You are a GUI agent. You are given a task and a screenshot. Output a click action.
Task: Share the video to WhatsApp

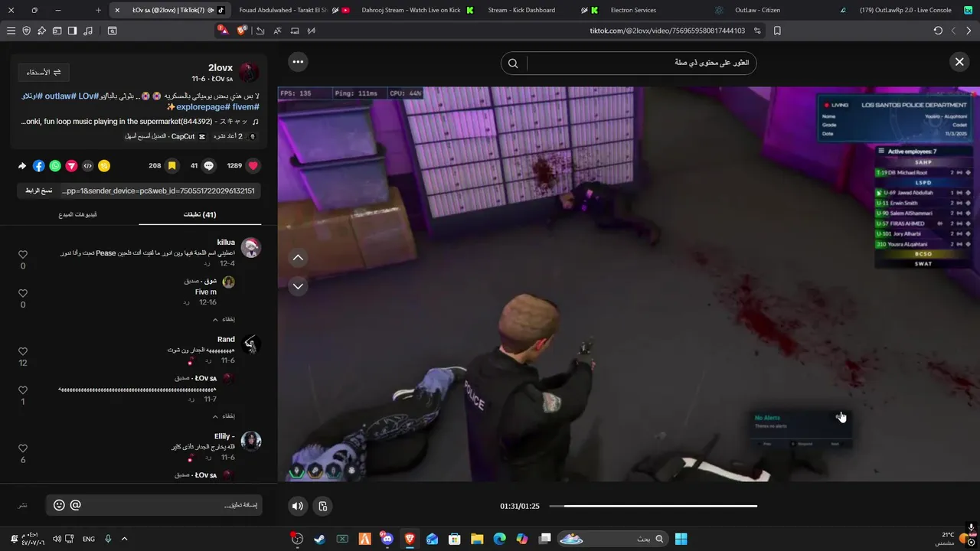click(55, 166)
